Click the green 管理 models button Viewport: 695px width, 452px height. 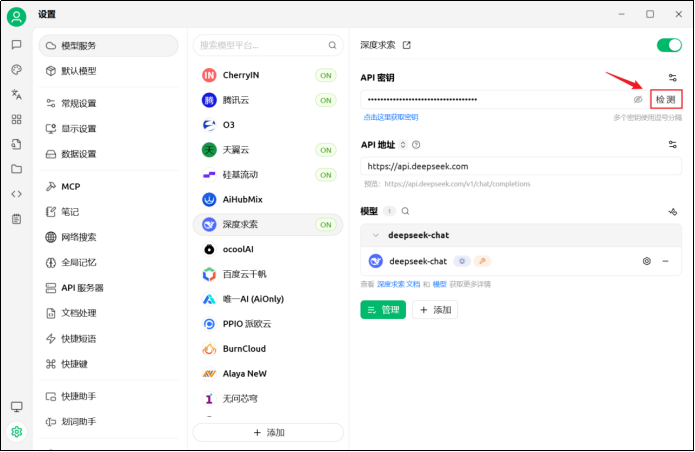tap(383, 310)
